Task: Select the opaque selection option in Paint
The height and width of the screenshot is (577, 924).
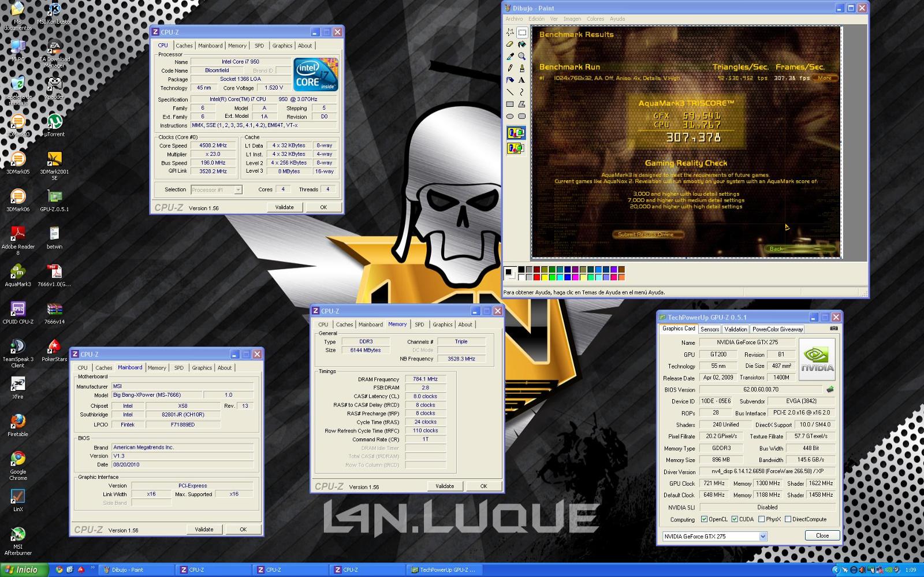Action: coord(516,133)
